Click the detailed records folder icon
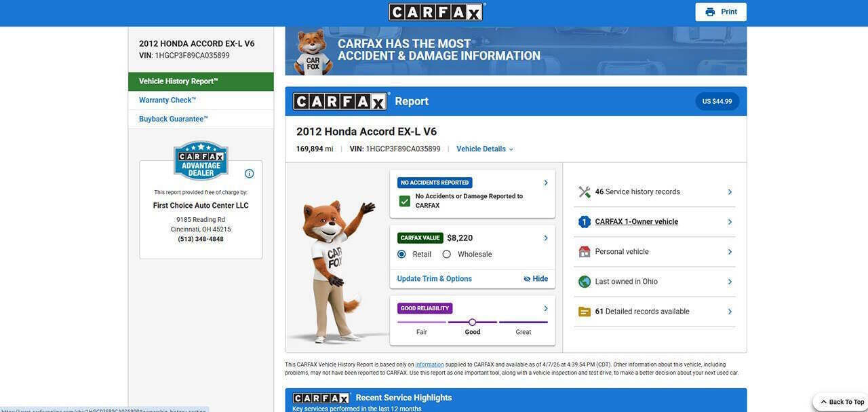868x412 pixels. click(584, 312)
